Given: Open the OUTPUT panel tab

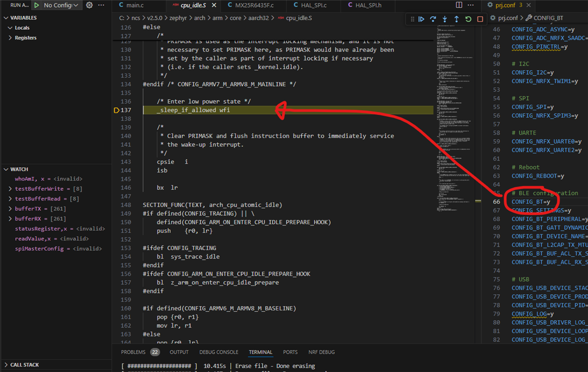Looking at the screenshot, I should click(179, 352).
